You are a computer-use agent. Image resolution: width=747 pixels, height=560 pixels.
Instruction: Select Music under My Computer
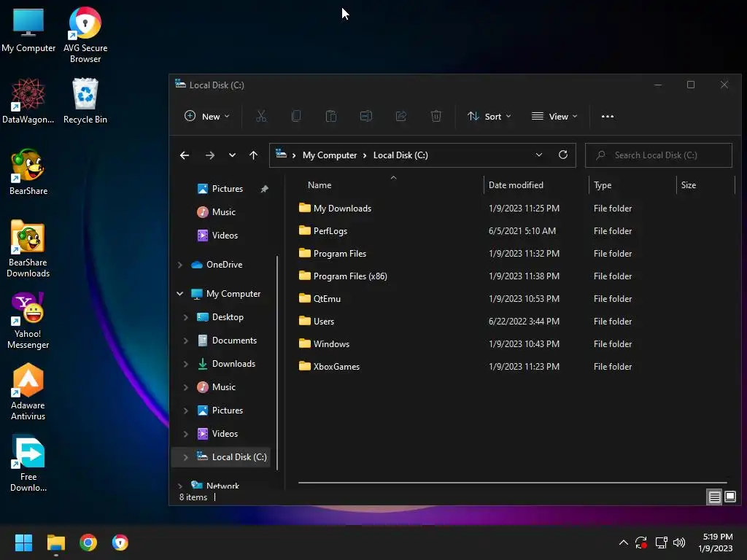pyautogui.click(x=224, y=387)
